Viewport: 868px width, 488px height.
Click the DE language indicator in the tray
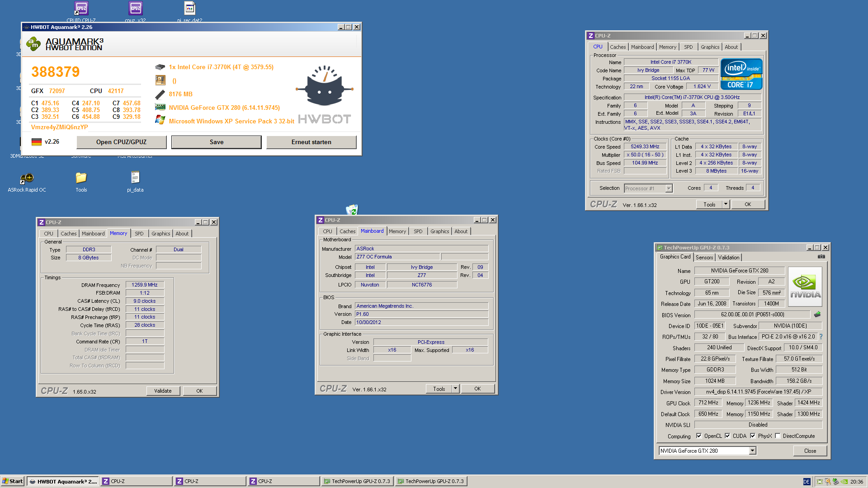[807, 482]
